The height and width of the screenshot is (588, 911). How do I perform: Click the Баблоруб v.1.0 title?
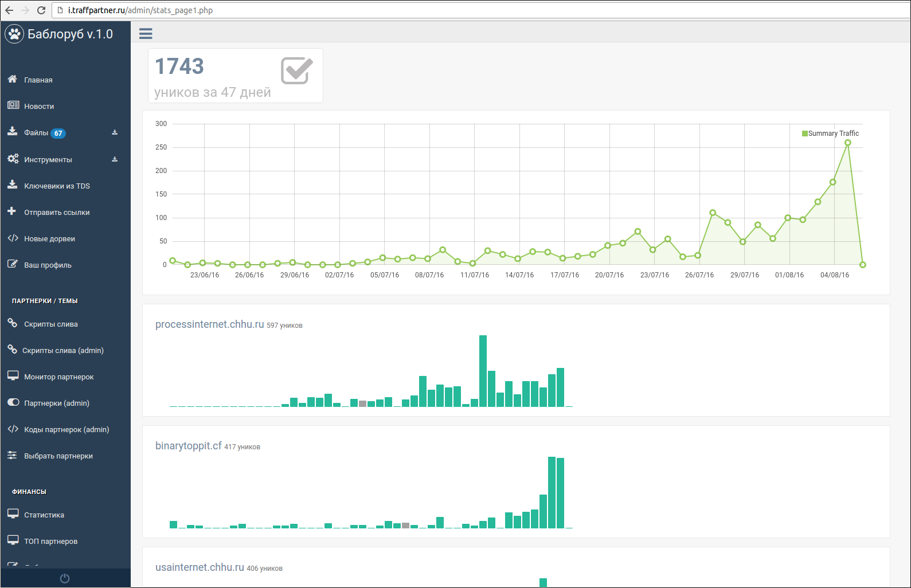point(70,34)
